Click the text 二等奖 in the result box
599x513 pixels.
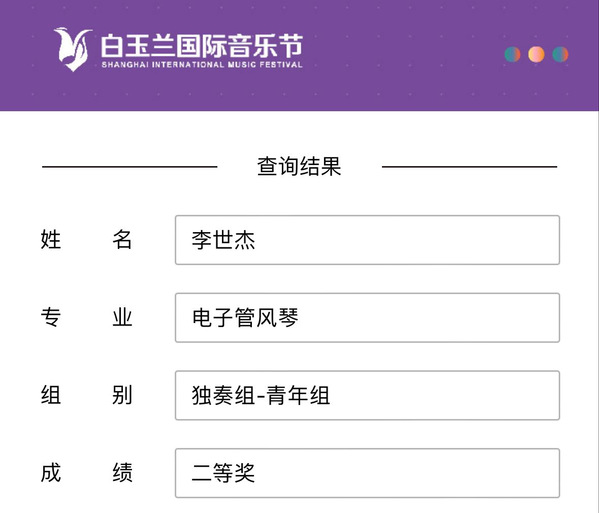click(223, 473)
